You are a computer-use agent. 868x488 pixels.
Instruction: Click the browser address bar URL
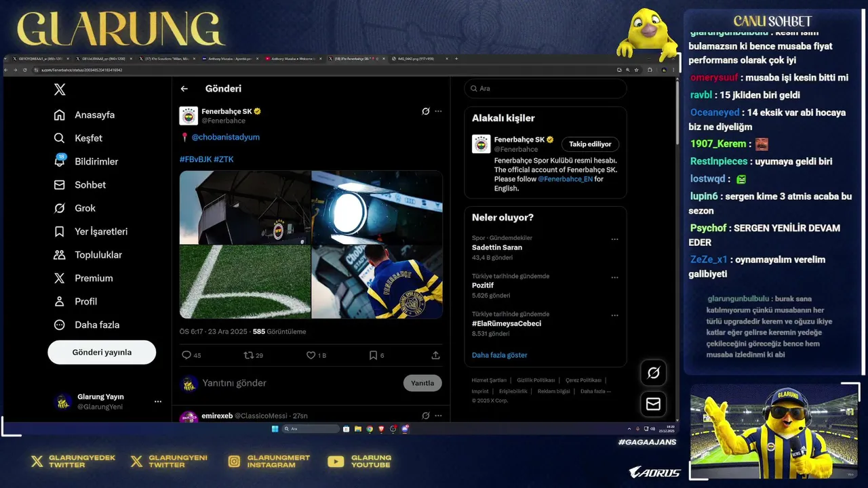coord(81,70)
